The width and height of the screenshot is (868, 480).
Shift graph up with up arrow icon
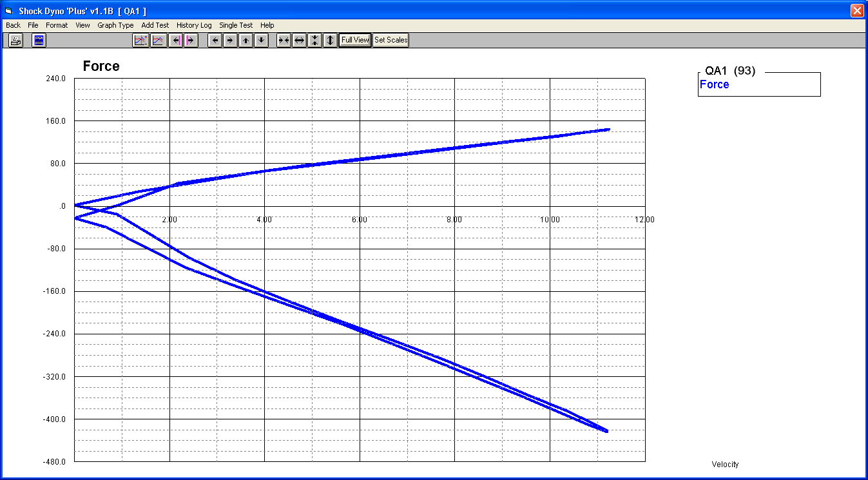tap(246, 40)
